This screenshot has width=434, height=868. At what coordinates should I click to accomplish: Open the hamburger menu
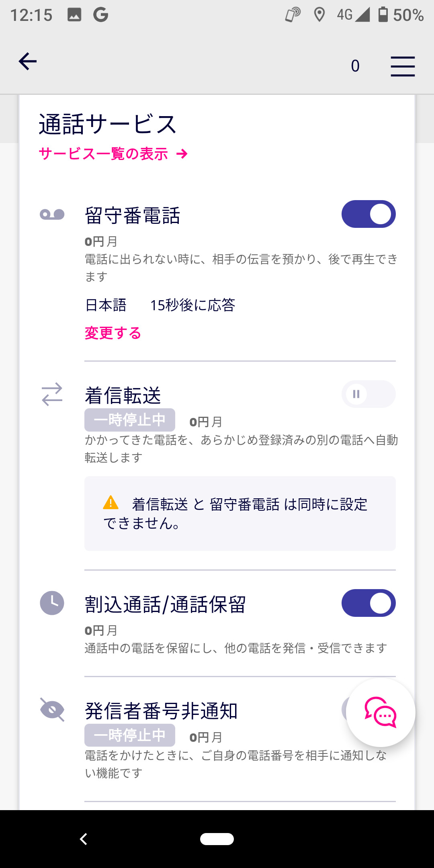coord(403,66)
